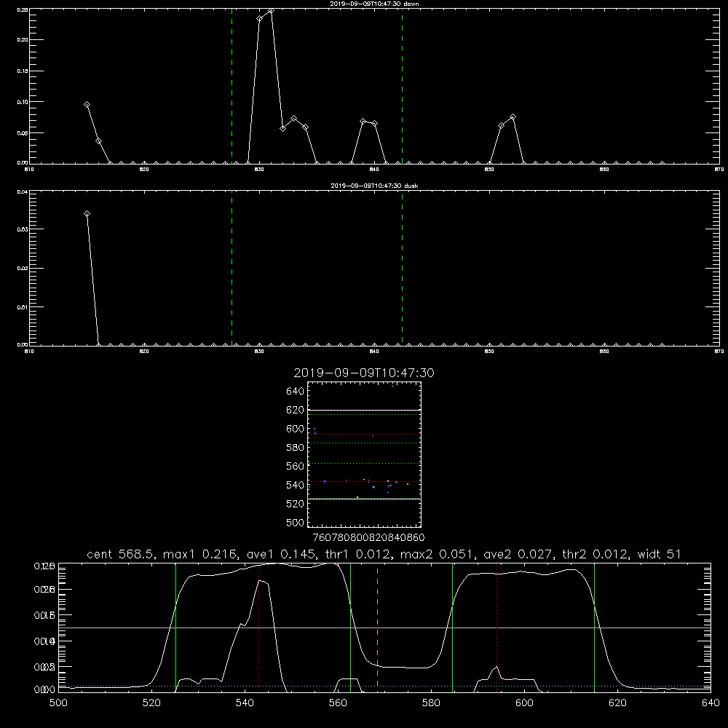Click the bottom plot's x-axis label 600

(524, 703)
